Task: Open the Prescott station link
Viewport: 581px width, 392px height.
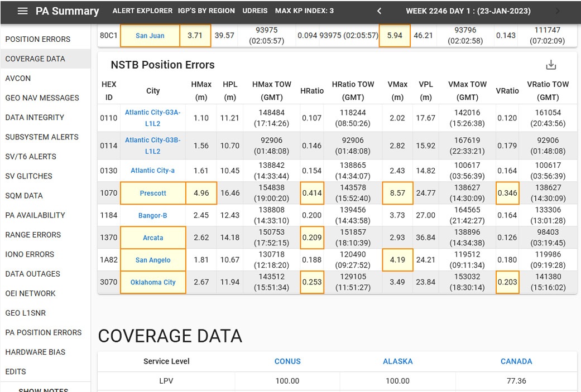Action: coord(153,193)
